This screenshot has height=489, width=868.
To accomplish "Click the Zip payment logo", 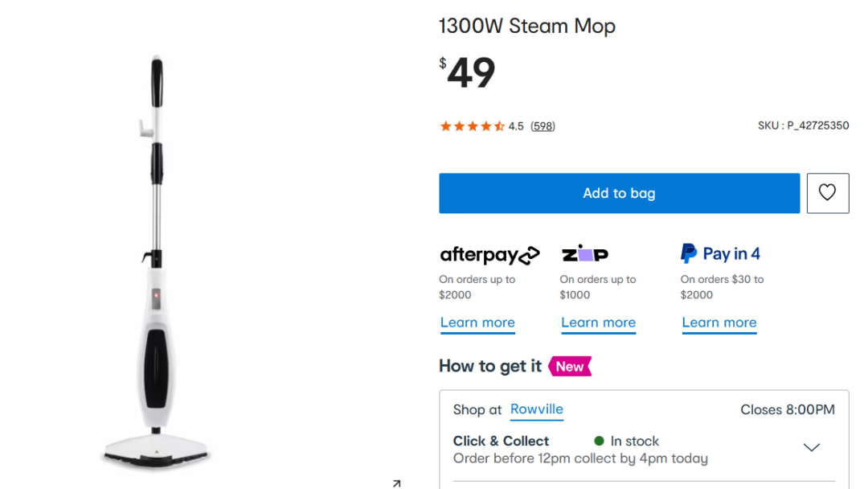I will [x=584, y=254].
